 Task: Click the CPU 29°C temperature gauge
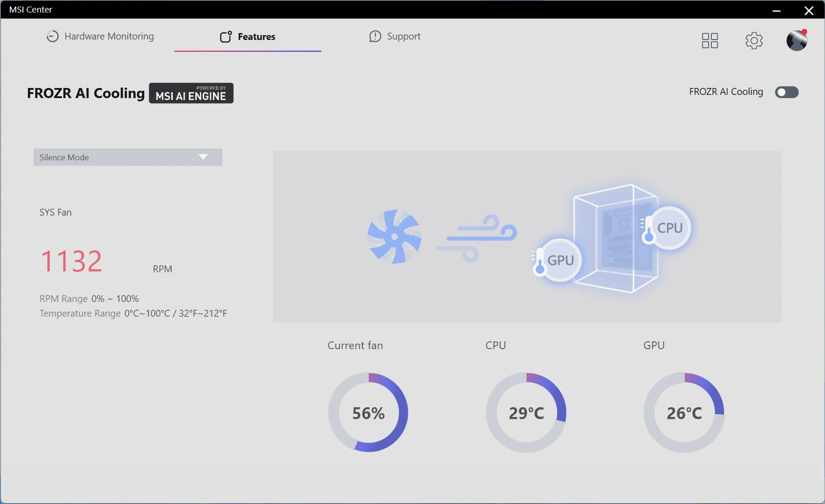tap(526, 412)
